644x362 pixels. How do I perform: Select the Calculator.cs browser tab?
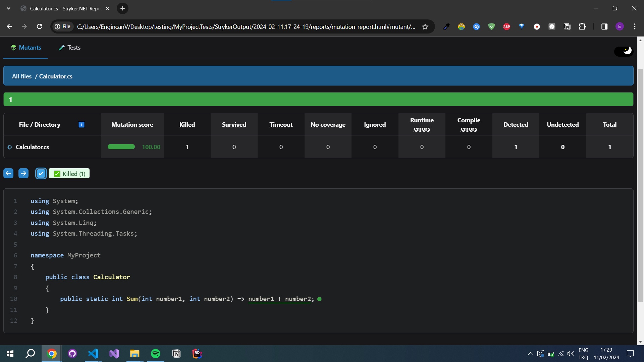pyautogui.click(x=60, y=8)
